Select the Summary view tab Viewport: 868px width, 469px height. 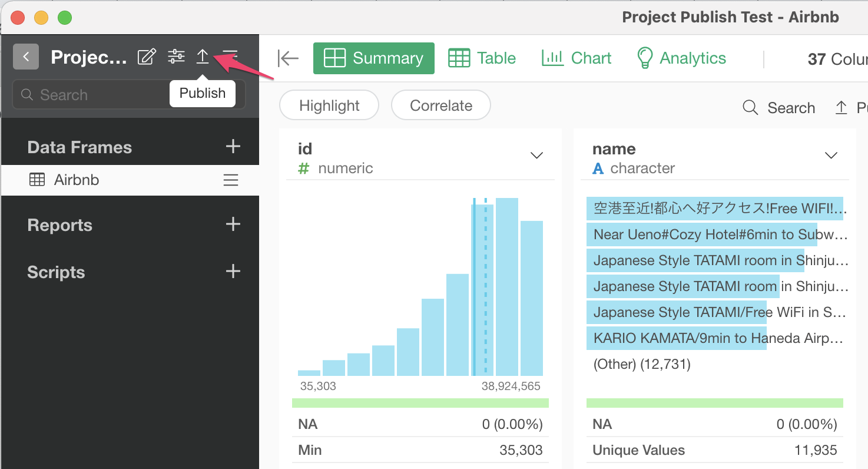(x=374, y=58)
